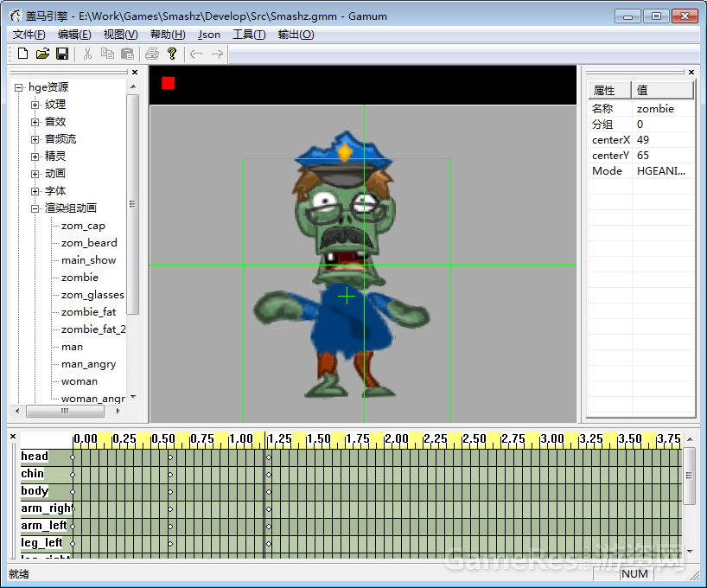Select the head keyframe at 0.50

[x=170, y=457]
